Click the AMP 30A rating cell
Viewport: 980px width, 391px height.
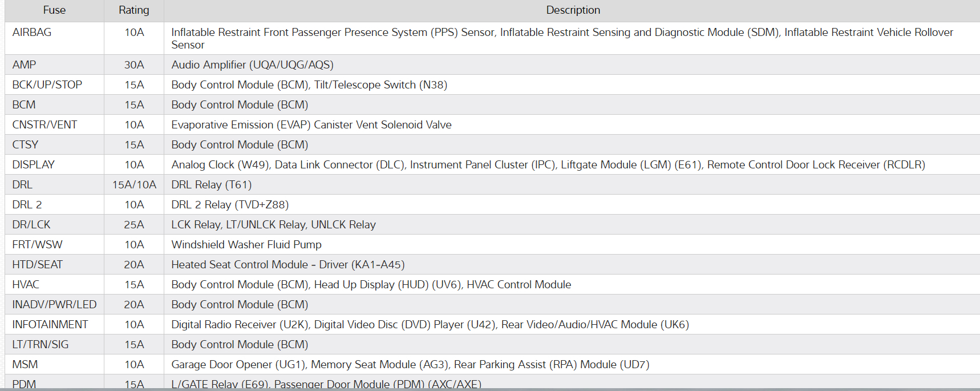pyautogui.click(x=134, y=65)
